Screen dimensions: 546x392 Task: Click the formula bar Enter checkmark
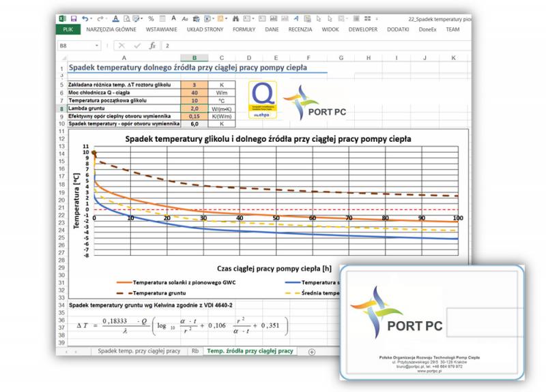click(x=137, y=45)
